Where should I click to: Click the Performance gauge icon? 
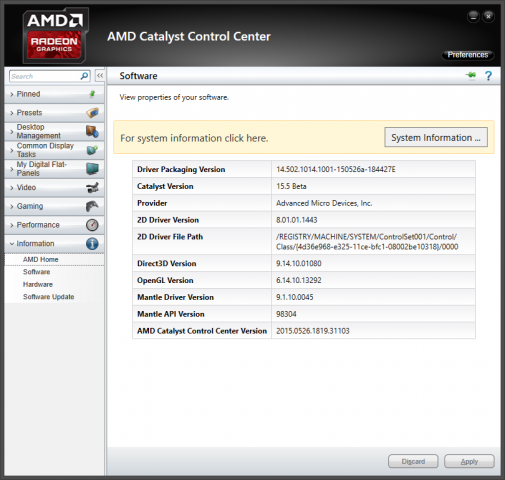(x=92, y=225)
